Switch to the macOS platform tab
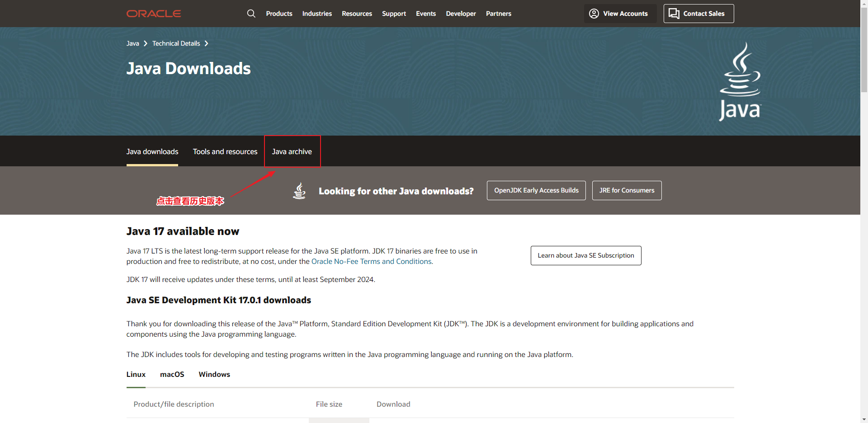This screenshot has height=423, width=868. [172, 374]
